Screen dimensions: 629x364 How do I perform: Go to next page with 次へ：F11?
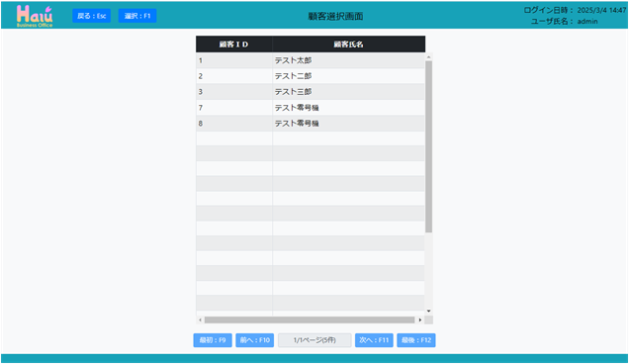(374, 340)
